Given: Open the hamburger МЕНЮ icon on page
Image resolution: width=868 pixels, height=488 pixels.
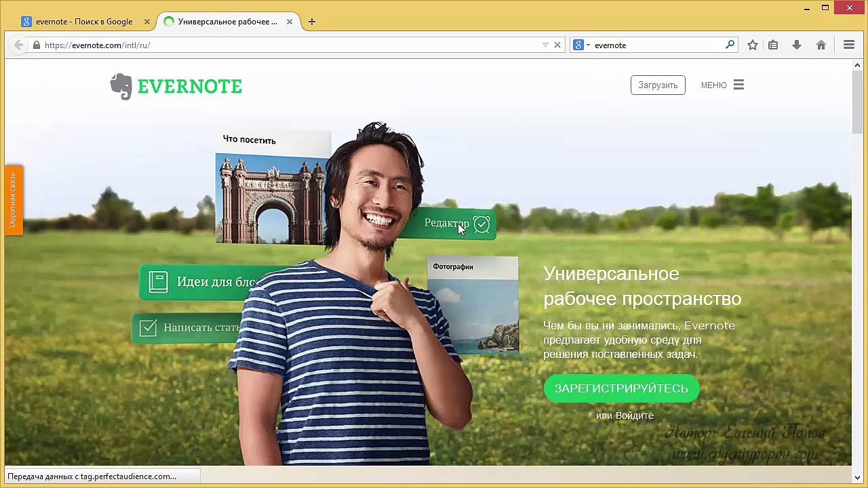Looking at the screenshot, I should (x=738, y=85).
